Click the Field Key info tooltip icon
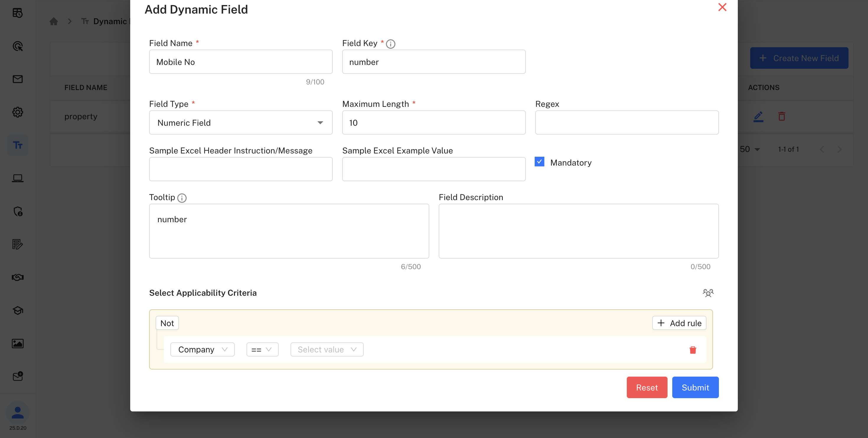 (391, 43)
